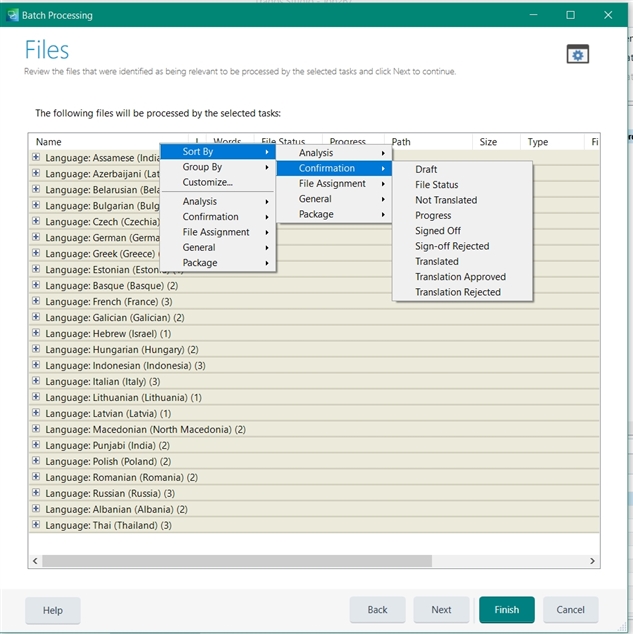The image size is (633, 634).
Task: Open Package under Sort By submenu
Action: [x=334, y=214]
